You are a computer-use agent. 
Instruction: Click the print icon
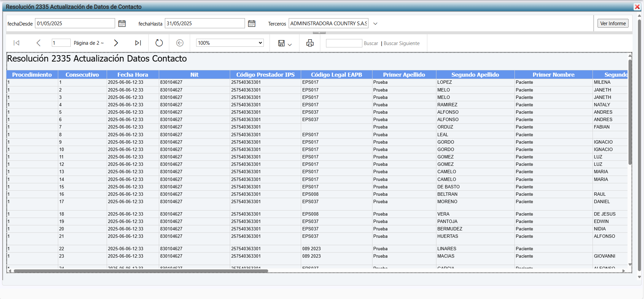point(310,43)
